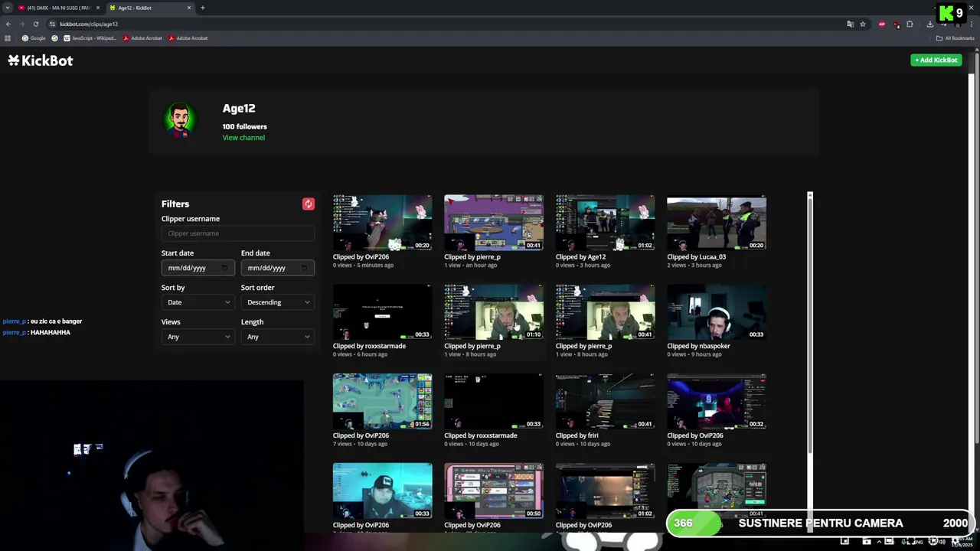Screen dimensions: 980x551
Task: Open the ABP adblock extension icon
Action: pyautogui.click(x=882, y=24)
